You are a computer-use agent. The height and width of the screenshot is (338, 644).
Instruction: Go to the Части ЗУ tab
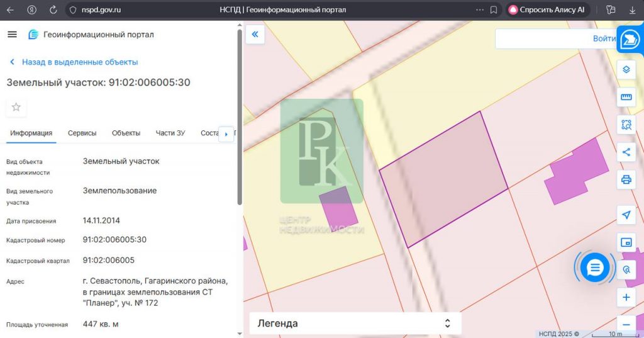(170, 133)
